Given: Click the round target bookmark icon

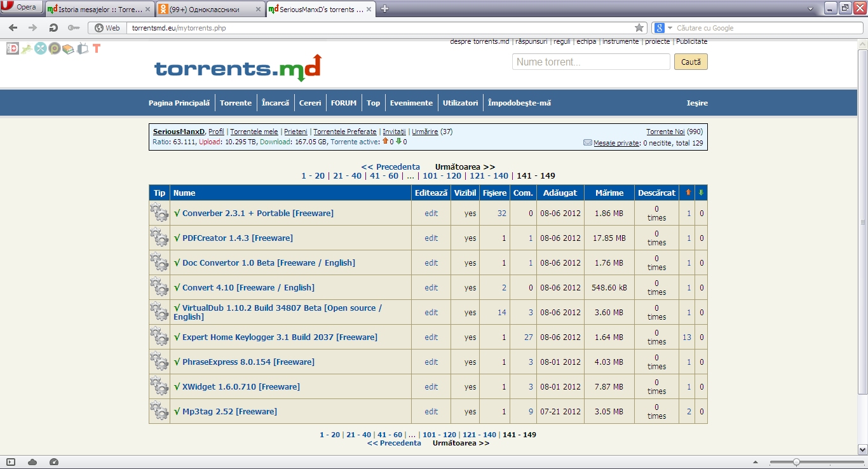Looking at the screenshot, I should coord(55,48).
